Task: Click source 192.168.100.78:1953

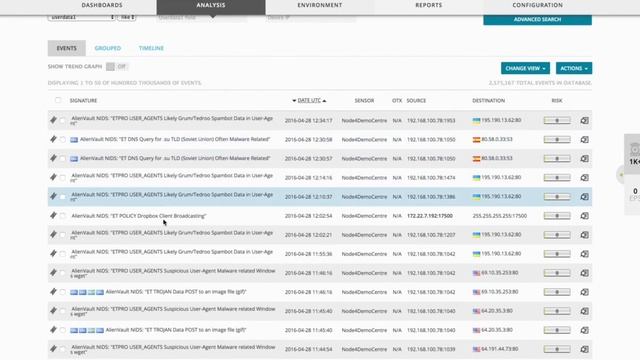Action: pos(431,120)
